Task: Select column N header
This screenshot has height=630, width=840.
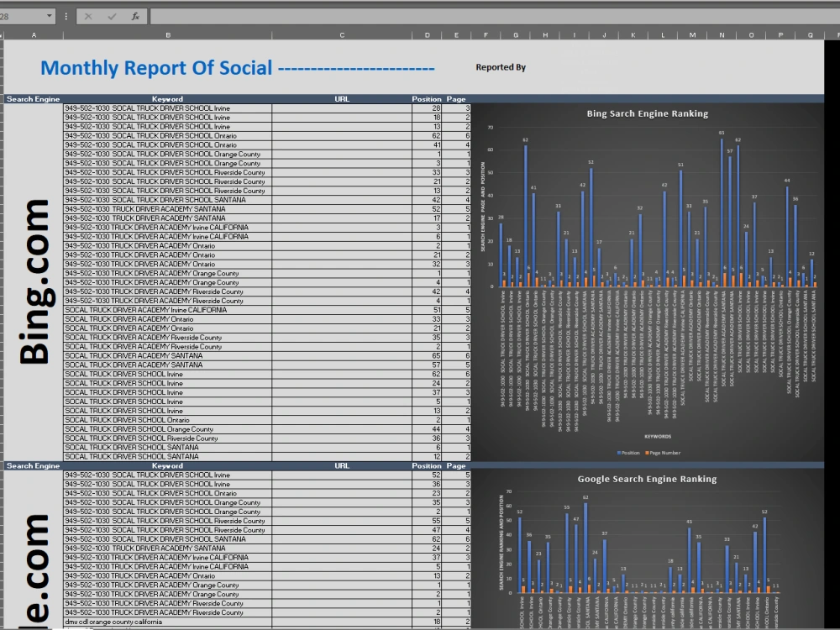Action: point(722,34)
